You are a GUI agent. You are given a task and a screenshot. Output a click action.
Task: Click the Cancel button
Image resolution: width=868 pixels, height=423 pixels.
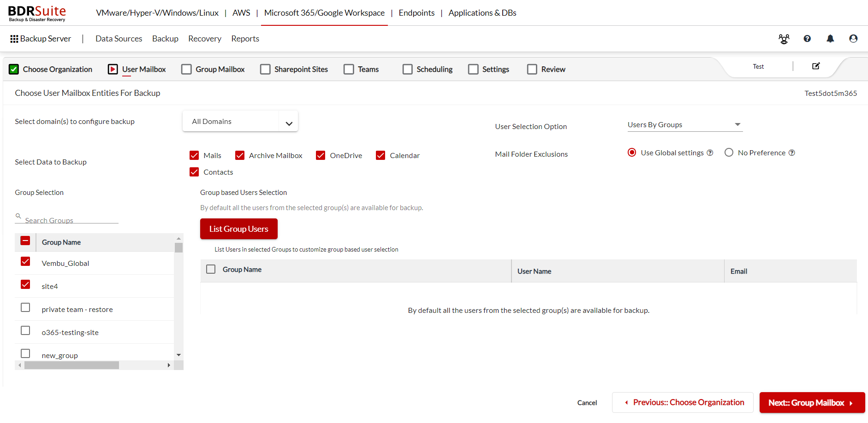[587, 403]
